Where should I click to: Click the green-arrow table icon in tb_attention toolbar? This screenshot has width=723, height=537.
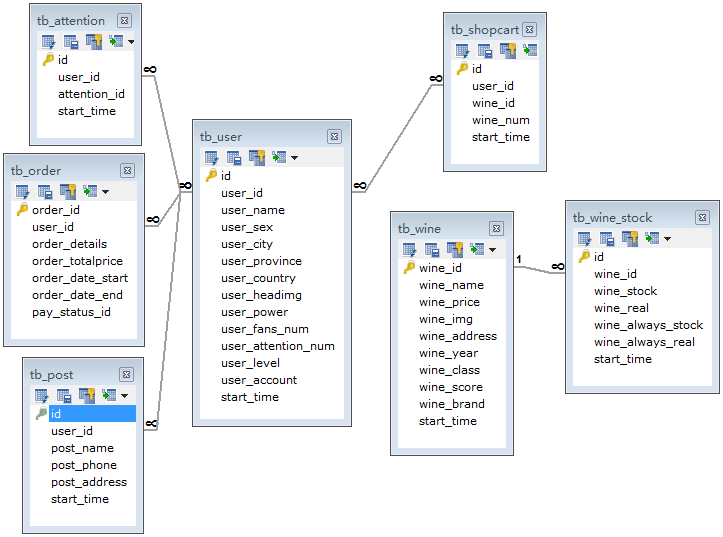pyautogui.click(x=116, y=41)
